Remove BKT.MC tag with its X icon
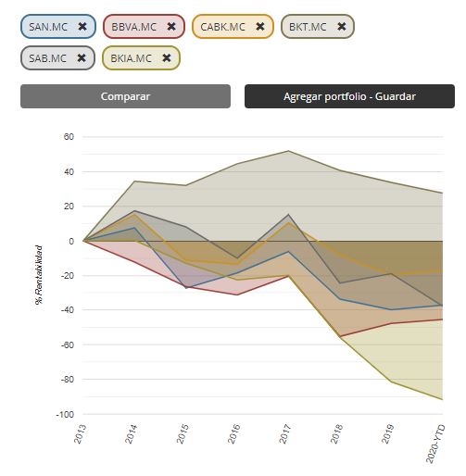Screen dimensions: 466x476 pos(342,27)
